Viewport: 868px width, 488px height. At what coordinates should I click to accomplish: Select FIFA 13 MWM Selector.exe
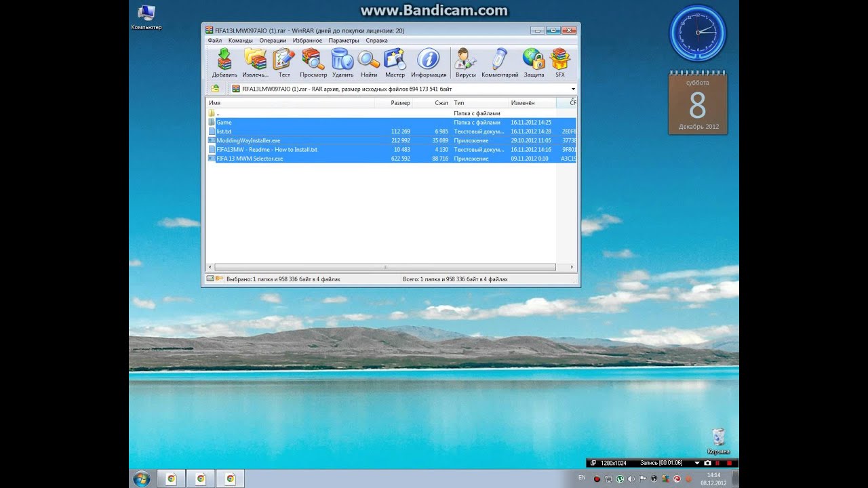click(x=391, y=159)
